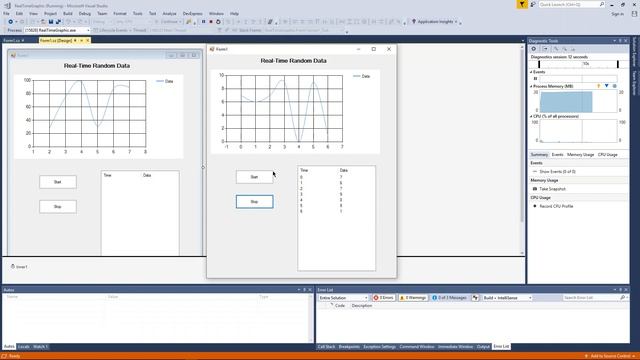Click Application Insights lightbulb icon
Screen dimensions: 640x360
click(x=414, y=22)
